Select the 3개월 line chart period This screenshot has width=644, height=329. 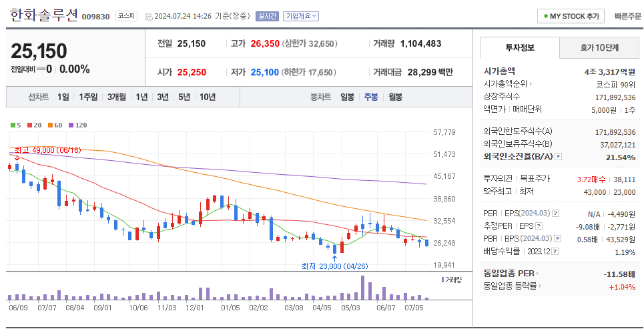117,97
